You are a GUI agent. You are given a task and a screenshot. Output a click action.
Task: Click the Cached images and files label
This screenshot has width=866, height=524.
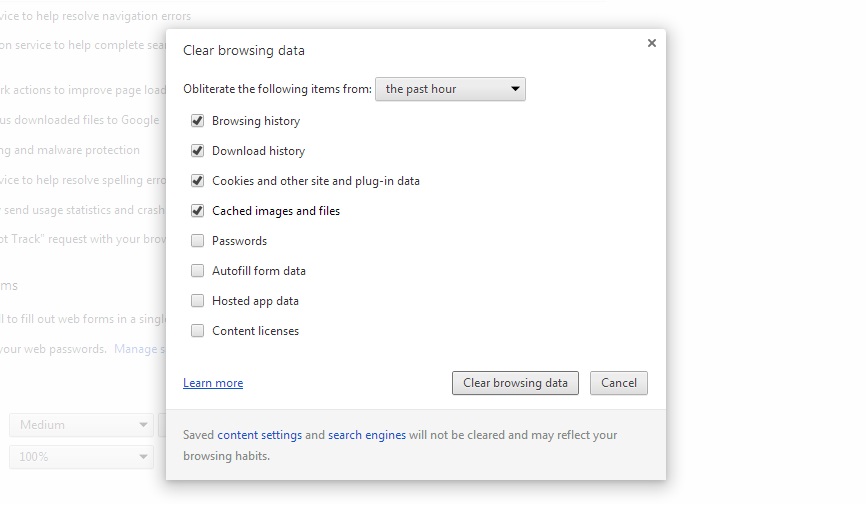[x=275, y=211]
